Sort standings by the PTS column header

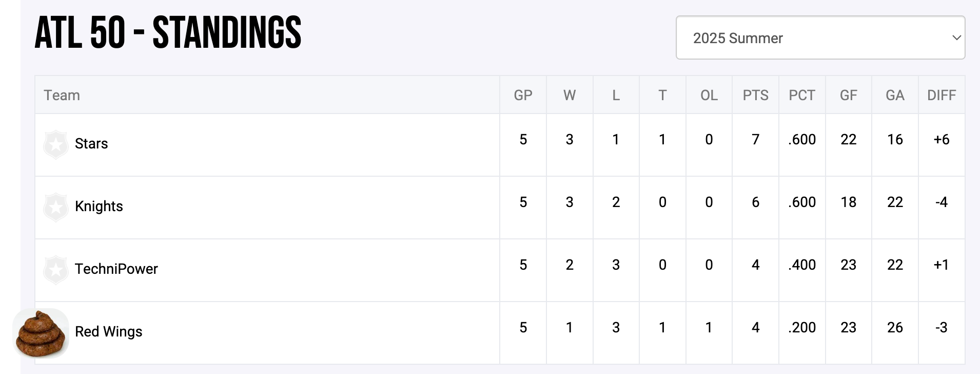(x=755, y=96)
